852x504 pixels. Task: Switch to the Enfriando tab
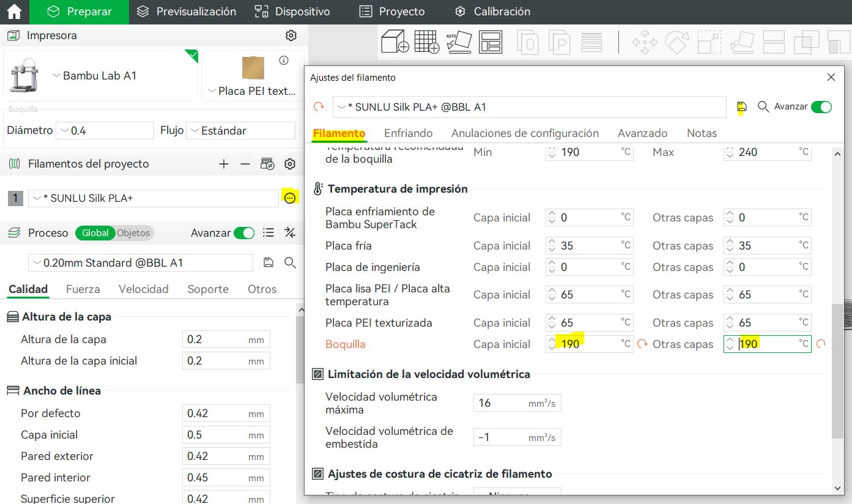[x=408, y=133]
